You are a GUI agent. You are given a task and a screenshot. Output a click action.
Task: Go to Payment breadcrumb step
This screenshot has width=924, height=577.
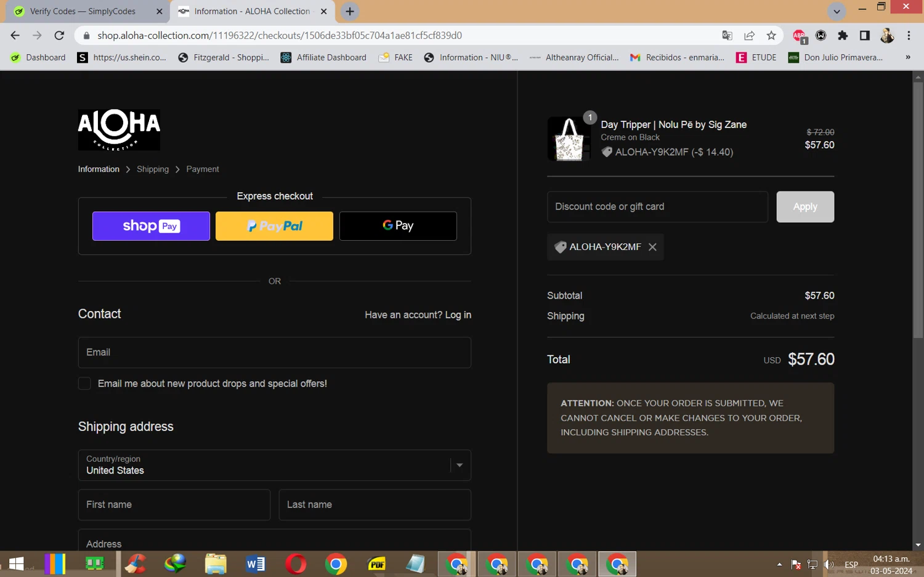pos(203,169)
